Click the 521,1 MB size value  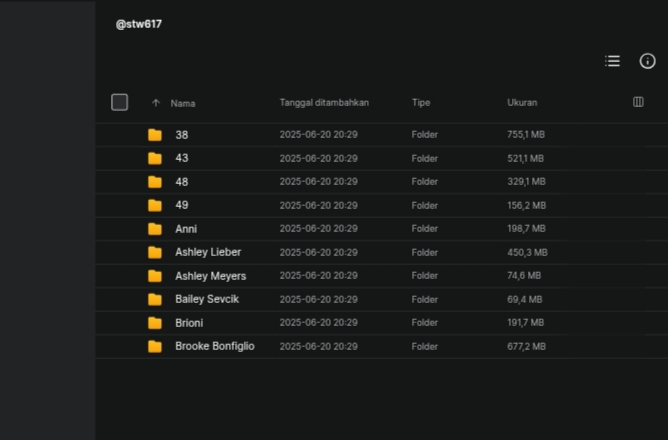[x=525, y=158]
